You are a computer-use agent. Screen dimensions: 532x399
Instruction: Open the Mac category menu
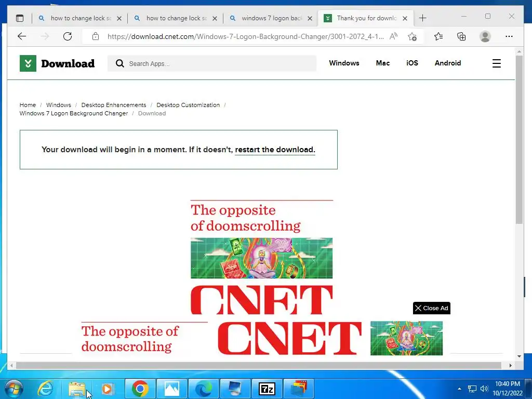click(383, 63)
